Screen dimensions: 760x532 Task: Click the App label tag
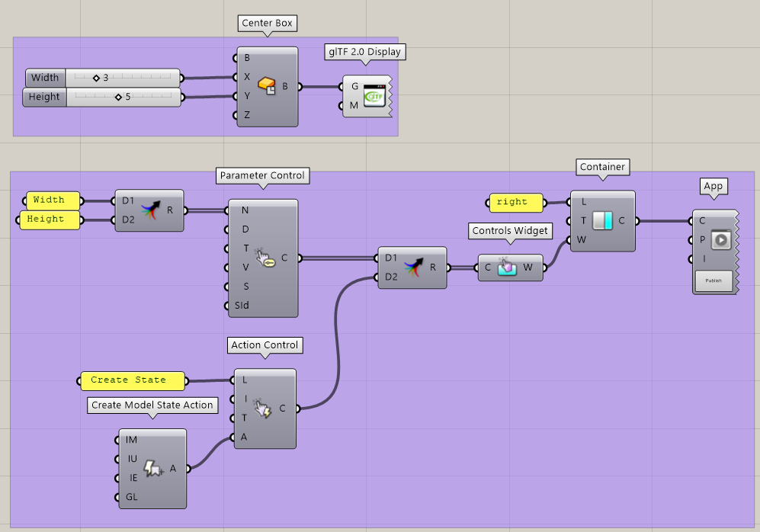click(713, 186)
